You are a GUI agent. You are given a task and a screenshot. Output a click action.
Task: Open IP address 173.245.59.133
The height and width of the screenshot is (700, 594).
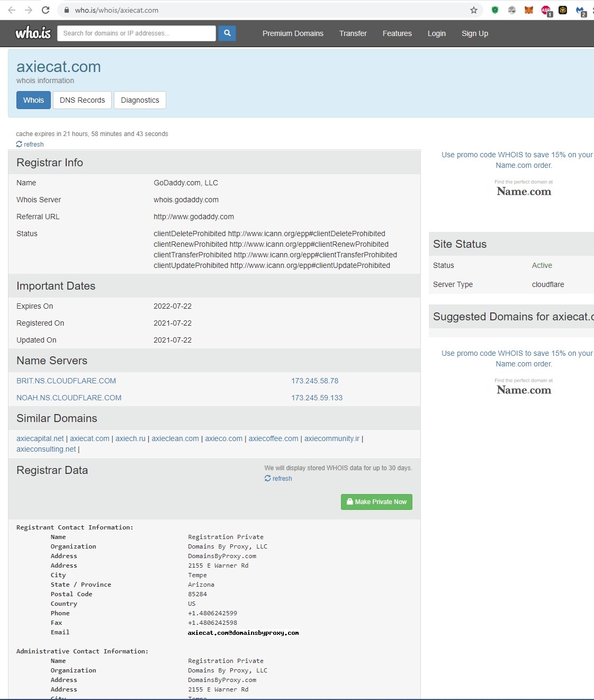[317, 398]
